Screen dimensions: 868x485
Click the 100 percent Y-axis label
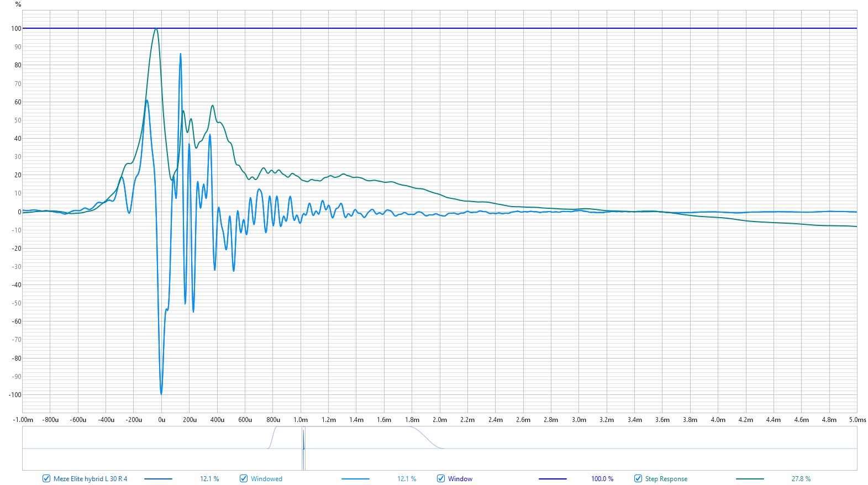coord(16,29)
